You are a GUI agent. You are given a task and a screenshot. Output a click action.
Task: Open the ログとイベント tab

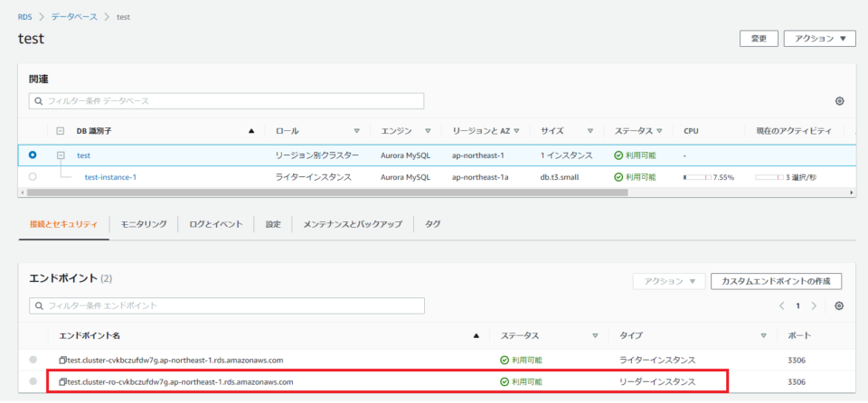[216, 224]
